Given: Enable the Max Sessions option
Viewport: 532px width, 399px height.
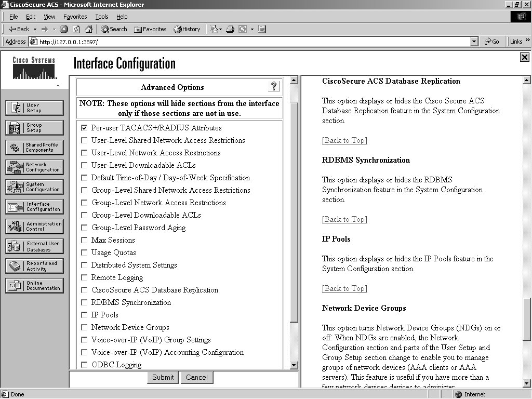Looking at the screenshot, I should point(84,240).
